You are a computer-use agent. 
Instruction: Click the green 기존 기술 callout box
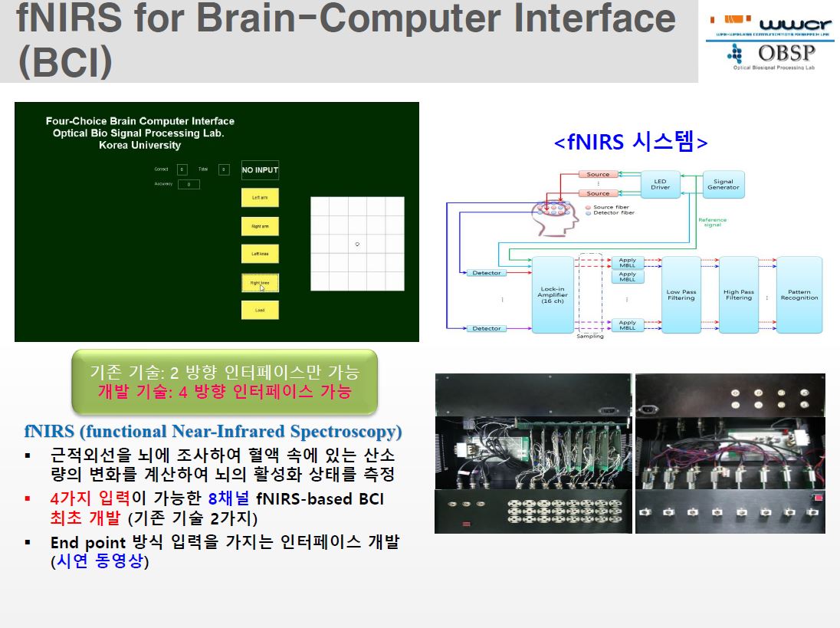click(225, 382)
